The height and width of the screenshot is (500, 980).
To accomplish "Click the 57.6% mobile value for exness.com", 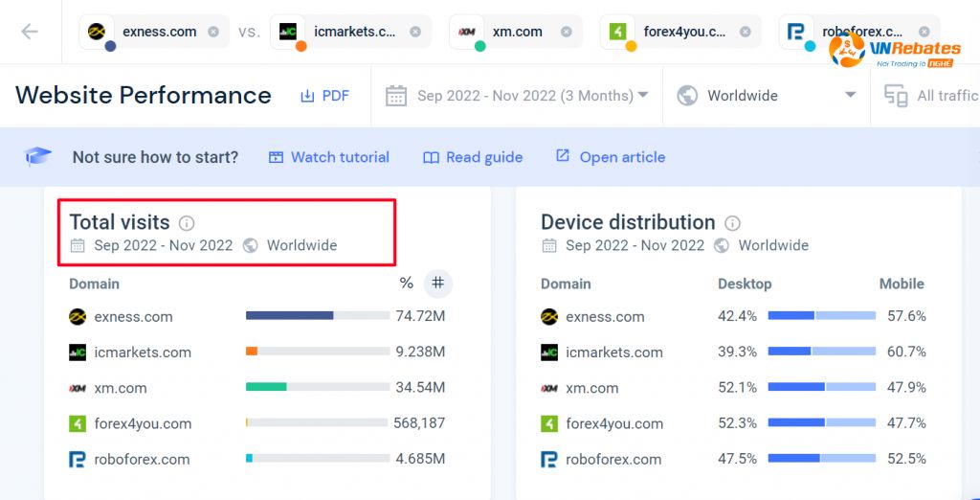I will 906,316.
